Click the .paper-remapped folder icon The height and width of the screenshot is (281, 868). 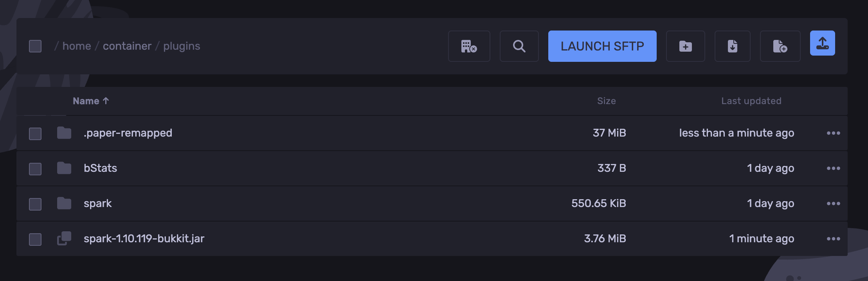tap(64, 133)
